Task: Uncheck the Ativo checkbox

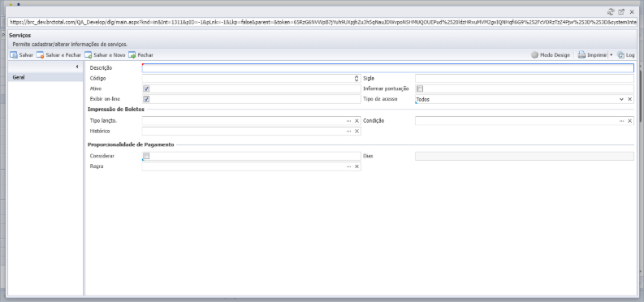Action: coord(146,88)
